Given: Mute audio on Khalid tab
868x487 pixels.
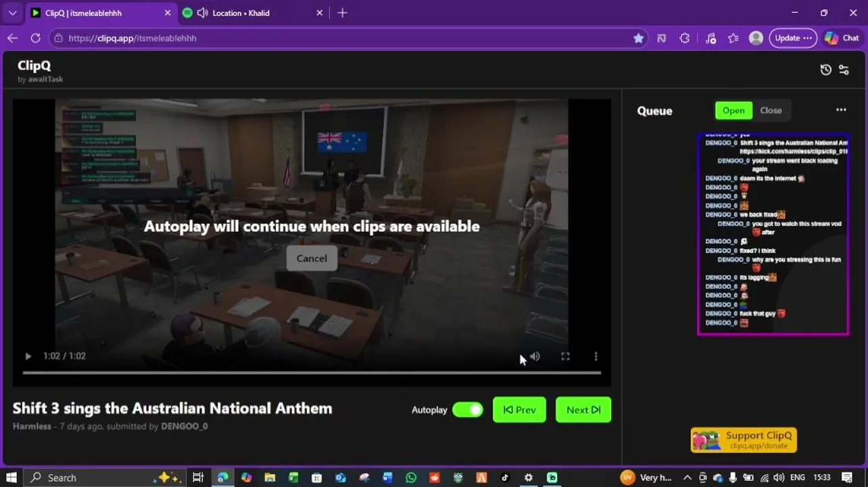Looking at the screenshot, I should (201, 13).
